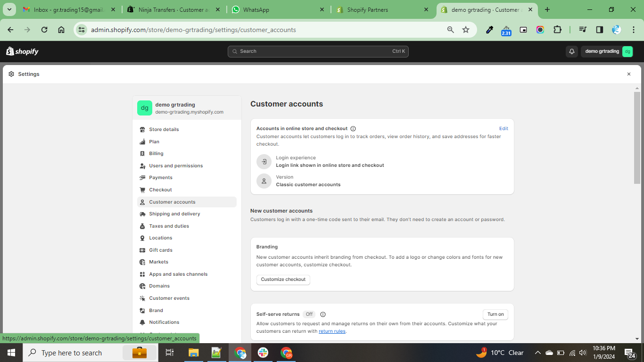The image size is (644, 362).
Task: Go to the browser home page icon
Action: pos(61,30)
